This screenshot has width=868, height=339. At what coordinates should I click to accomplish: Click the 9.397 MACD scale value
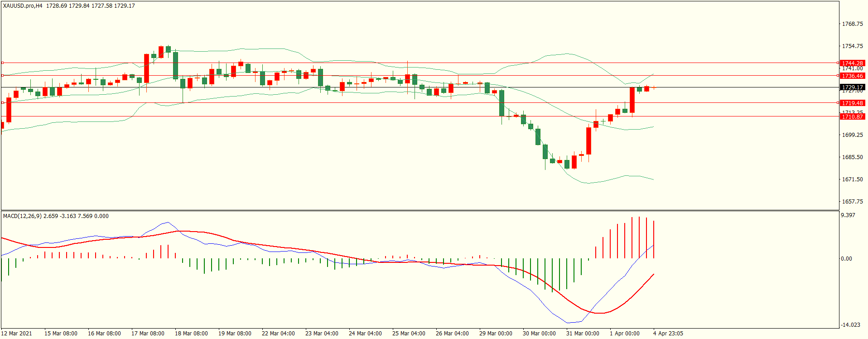[848, 215]
